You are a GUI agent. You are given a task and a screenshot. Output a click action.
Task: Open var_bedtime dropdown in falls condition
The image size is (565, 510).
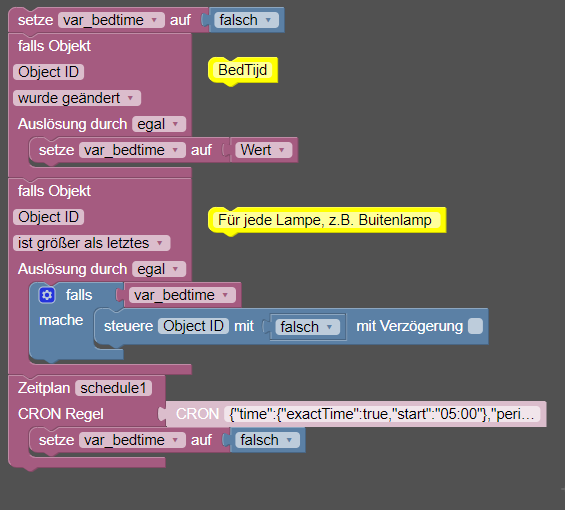[x=182, y=295]
